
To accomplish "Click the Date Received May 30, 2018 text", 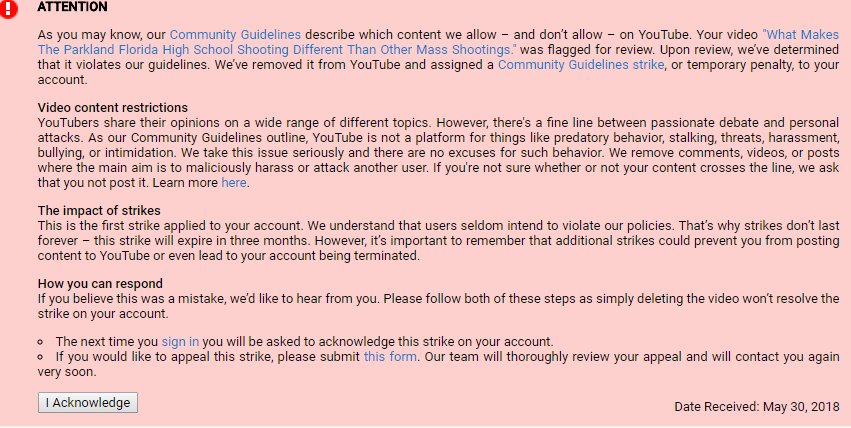I will (x=757, y=407).
